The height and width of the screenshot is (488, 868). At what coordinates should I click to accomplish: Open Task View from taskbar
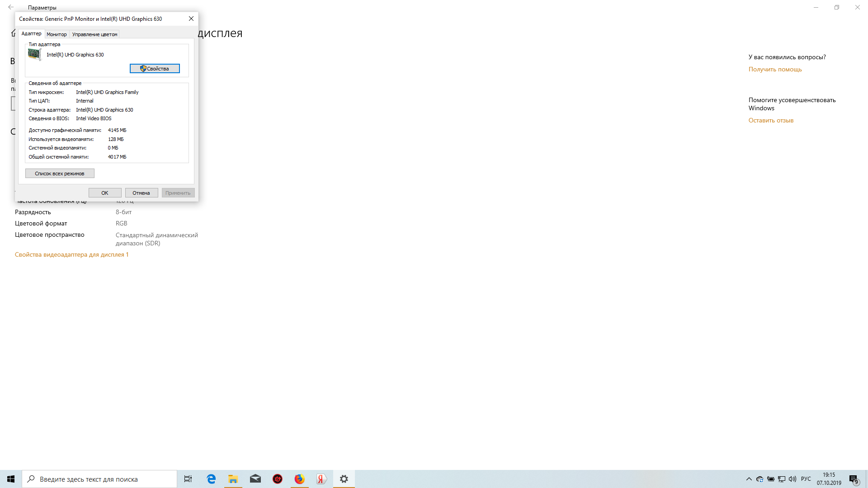point(188,479)
